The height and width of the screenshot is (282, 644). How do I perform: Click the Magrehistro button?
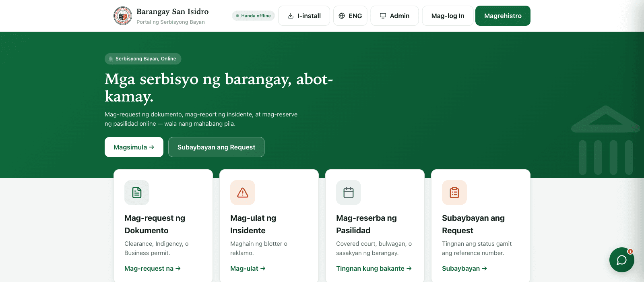coord(503,16)
